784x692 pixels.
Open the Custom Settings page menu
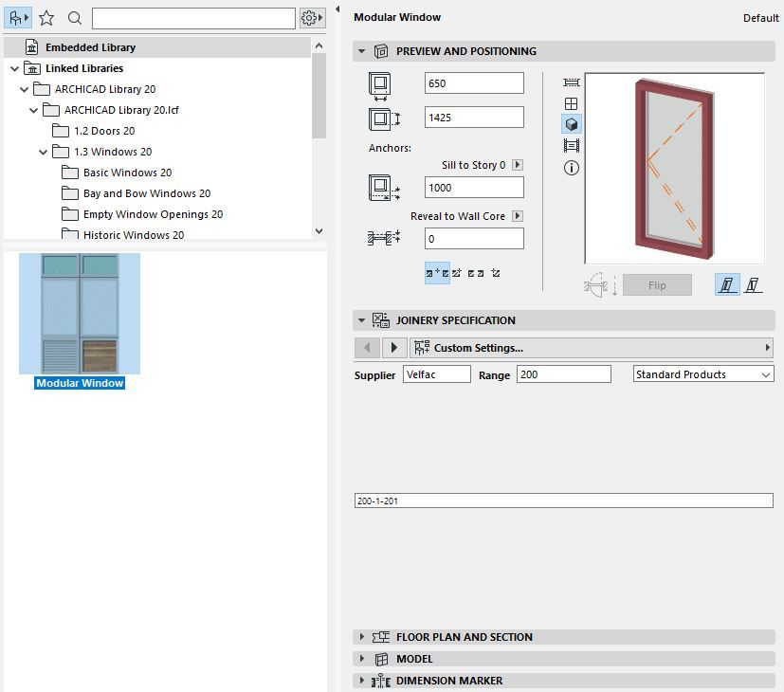click(592, 348)
